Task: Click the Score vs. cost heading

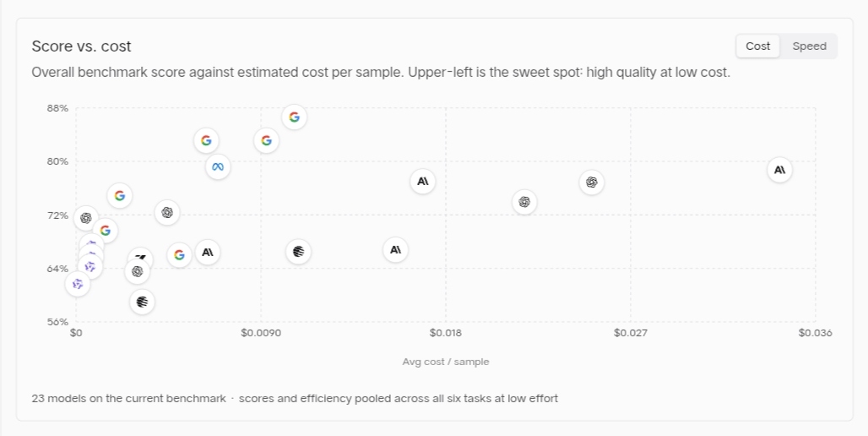Action: 81,46
